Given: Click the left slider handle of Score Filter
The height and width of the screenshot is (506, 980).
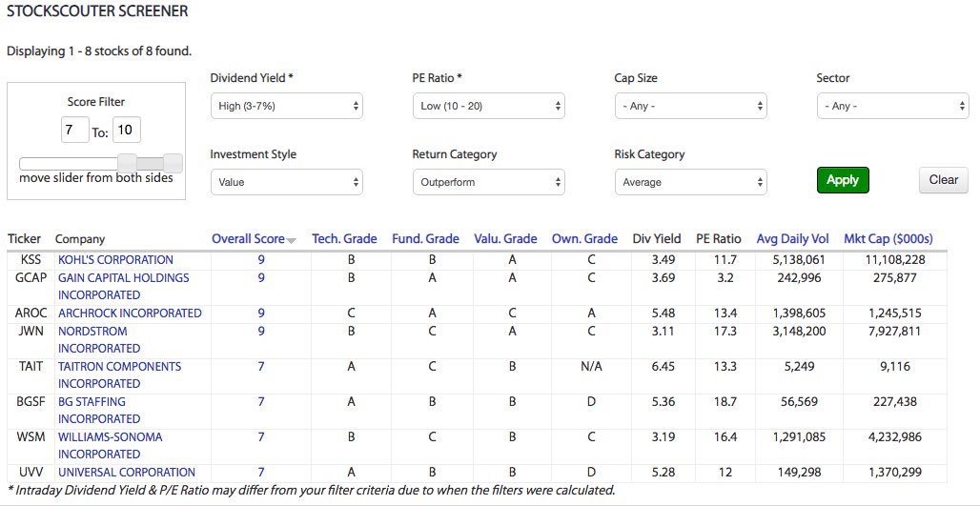Looking at the screenshot, I should pyautogui.click(x=128, y=164).
